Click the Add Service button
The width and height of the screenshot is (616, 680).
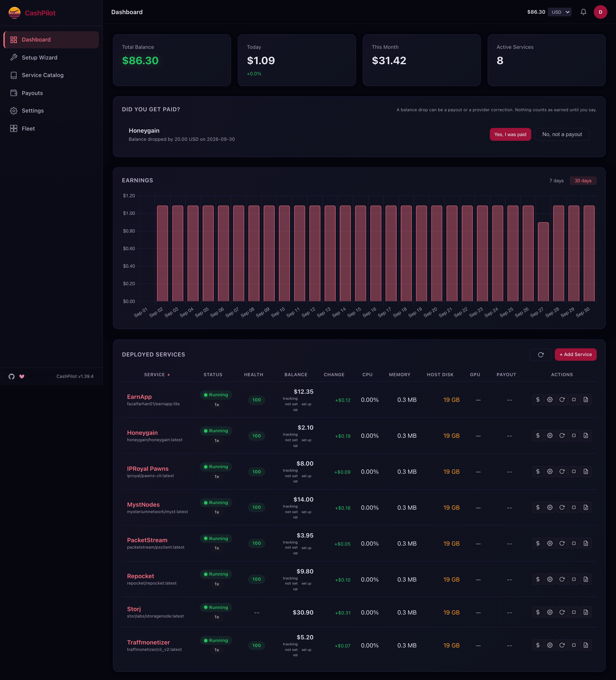pyautogui.click(x=576, y=355)
